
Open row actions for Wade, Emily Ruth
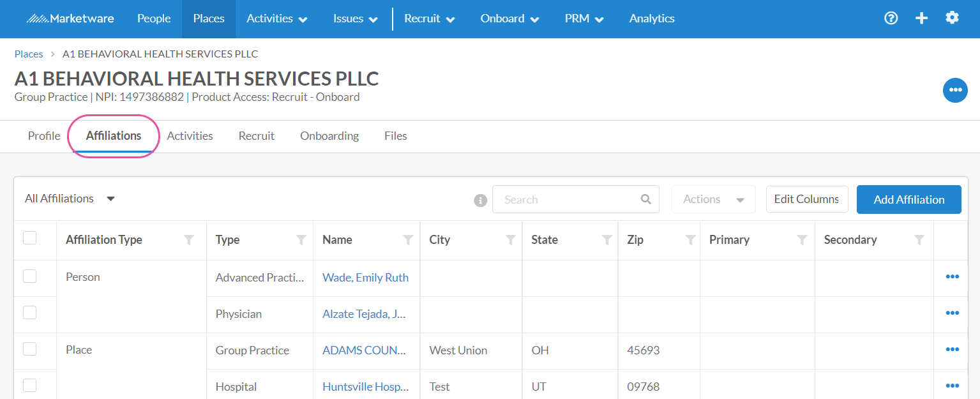952,277
